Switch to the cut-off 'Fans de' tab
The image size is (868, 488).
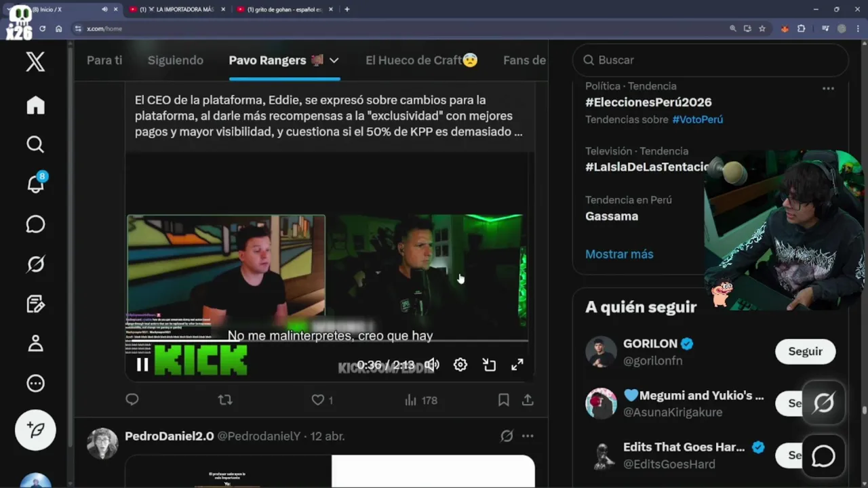[x=524, y=60]
